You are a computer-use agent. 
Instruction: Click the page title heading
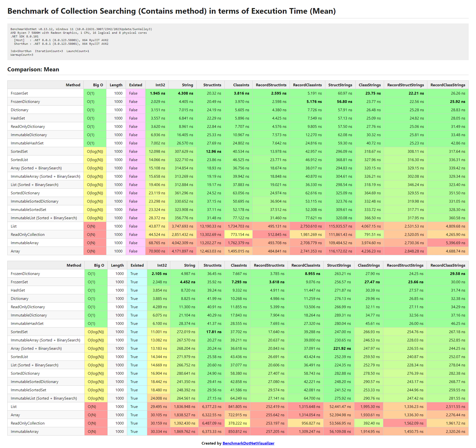[x=171, y=11]
